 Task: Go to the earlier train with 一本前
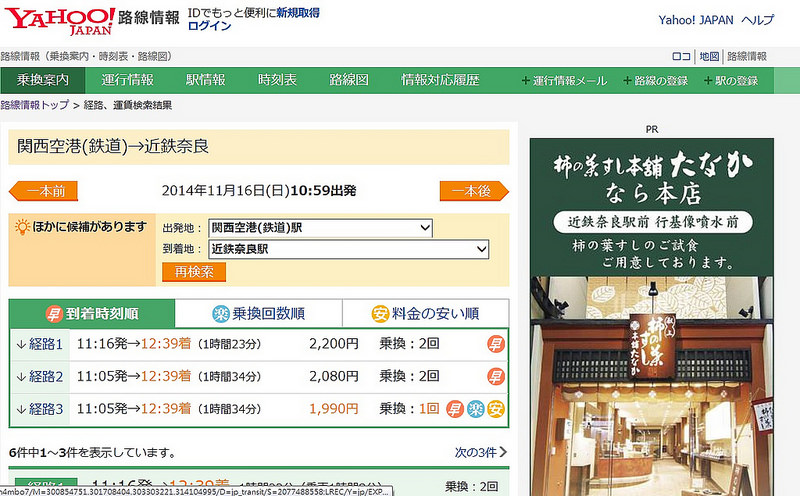click(43, 191)
